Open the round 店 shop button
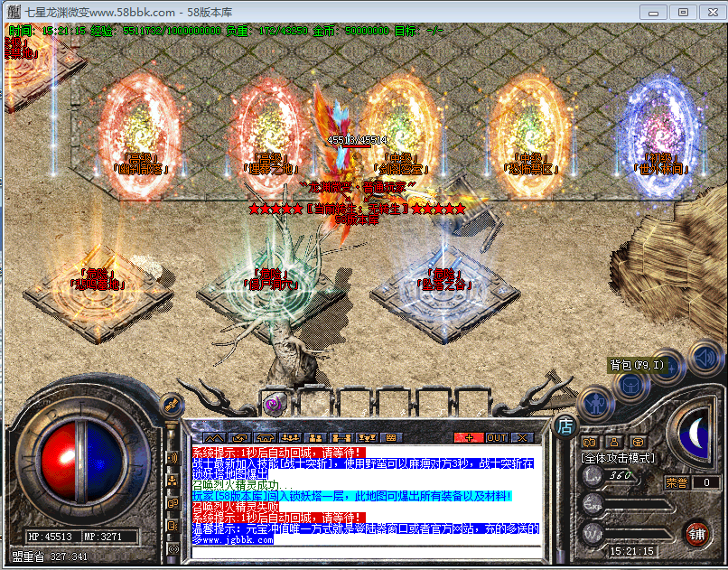 [x=565, y=425]
